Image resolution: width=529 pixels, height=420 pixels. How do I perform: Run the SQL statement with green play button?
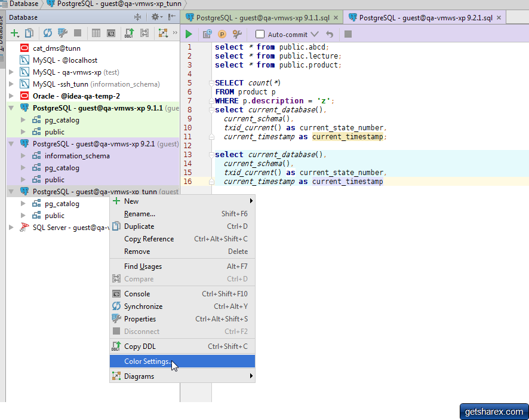click(x=189, y=34)
